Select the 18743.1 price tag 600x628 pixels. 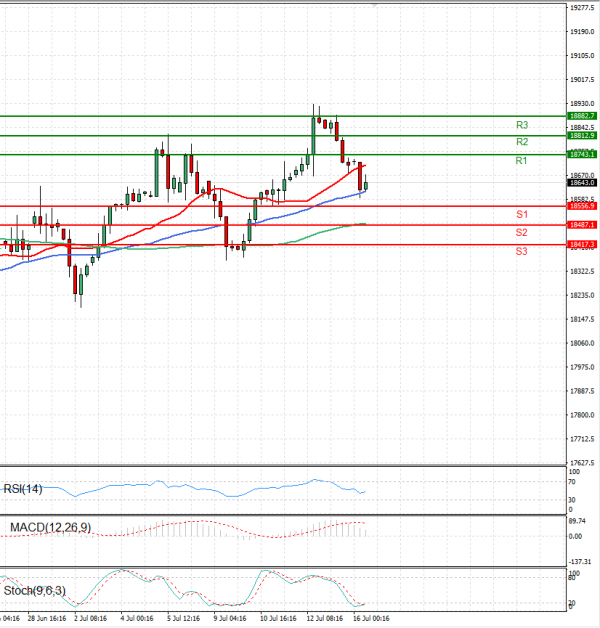click(x=582, y=155)
